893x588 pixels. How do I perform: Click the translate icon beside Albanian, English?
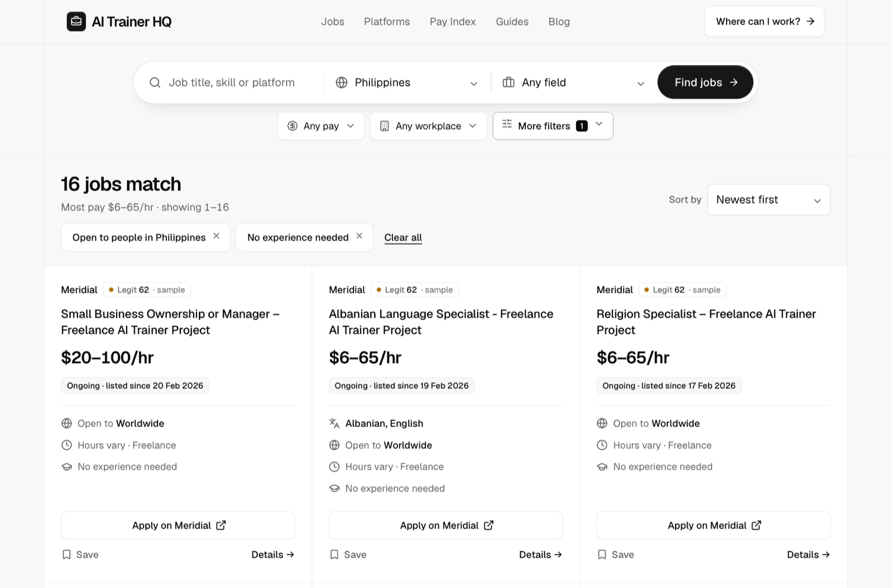tap(334, 423)
